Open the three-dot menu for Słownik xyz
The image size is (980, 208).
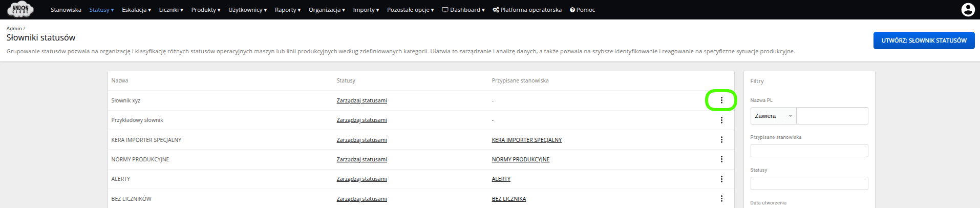(x=721, y=100)
